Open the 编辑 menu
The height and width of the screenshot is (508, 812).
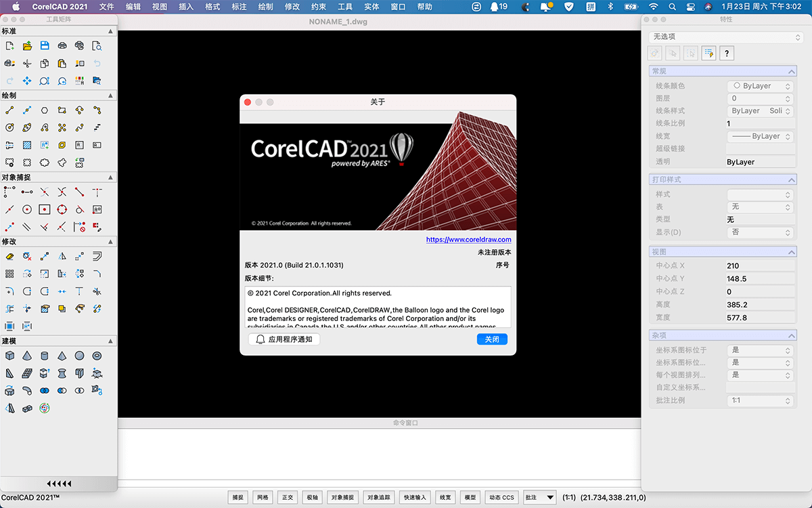(133, 7)
